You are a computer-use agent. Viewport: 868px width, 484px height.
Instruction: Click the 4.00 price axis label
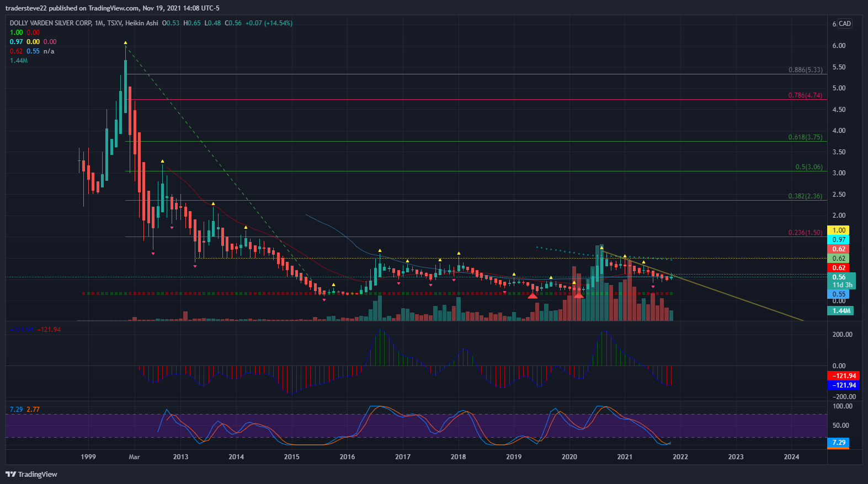[x=839, y=131]
